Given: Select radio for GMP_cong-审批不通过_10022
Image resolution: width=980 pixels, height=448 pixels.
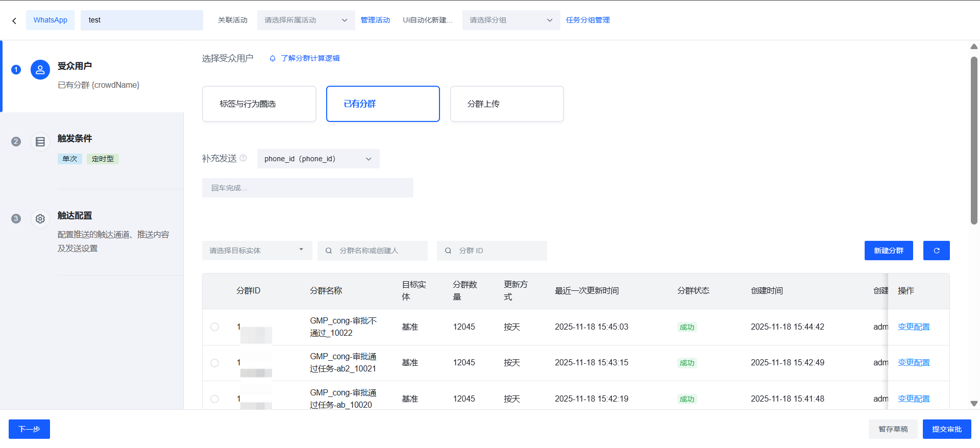Looking at the screenshot, I should 215,327.
